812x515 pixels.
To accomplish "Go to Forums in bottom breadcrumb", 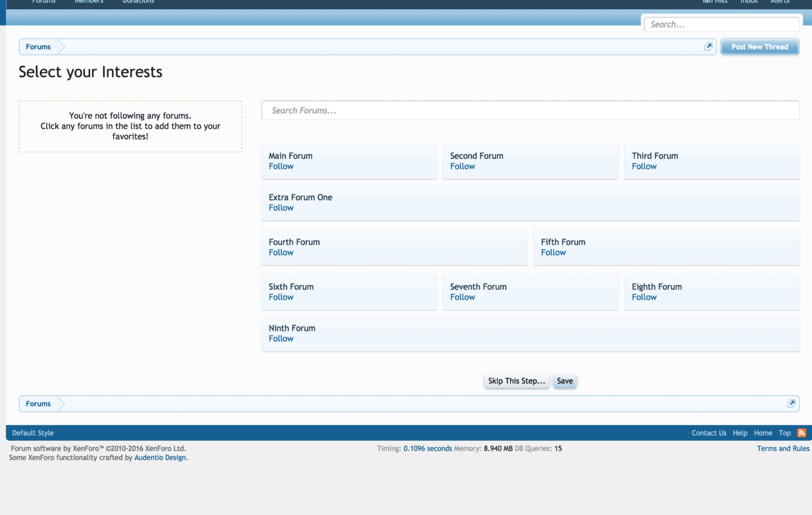I will tap(38, 404).
